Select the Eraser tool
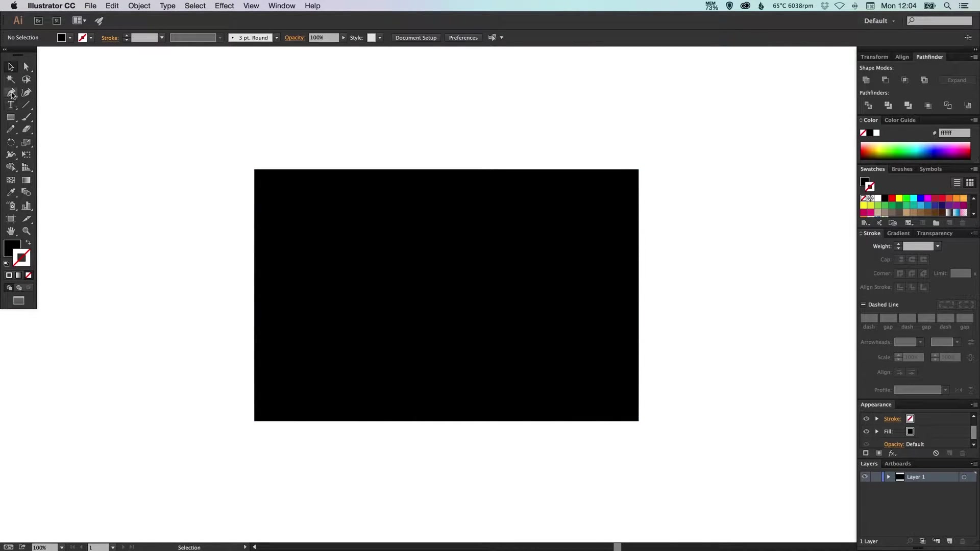This screenshot has height=551, width=980. click(26, 130)
